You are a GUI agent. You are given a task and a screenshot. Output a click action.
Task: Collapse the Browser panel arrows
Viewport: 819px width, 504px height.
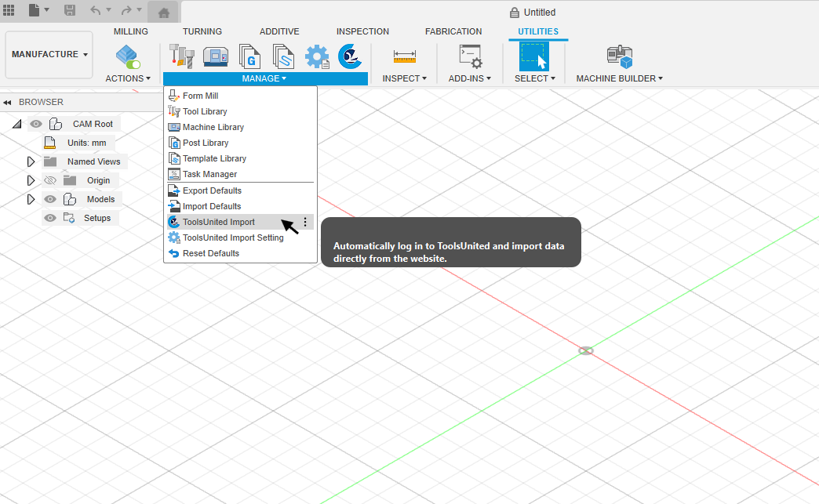(7, 102)
